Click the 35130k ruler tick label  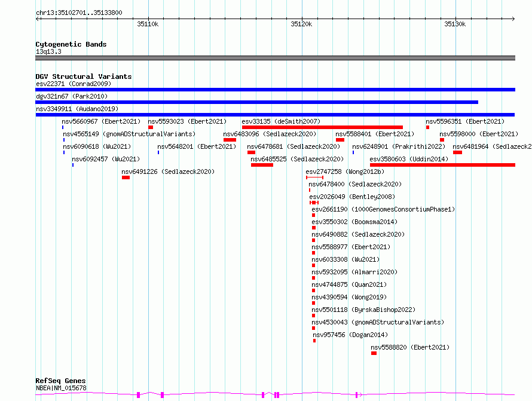click(455, 24)
